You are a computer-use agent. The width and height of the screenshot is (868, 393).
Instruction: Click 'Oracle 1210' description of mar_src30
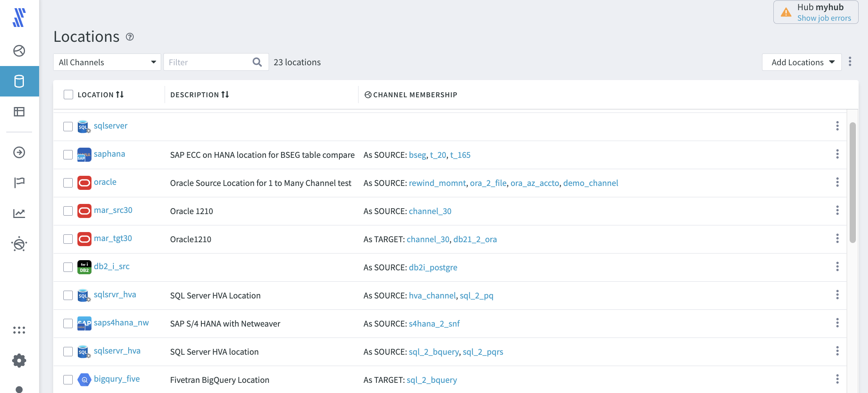[192, 211]
